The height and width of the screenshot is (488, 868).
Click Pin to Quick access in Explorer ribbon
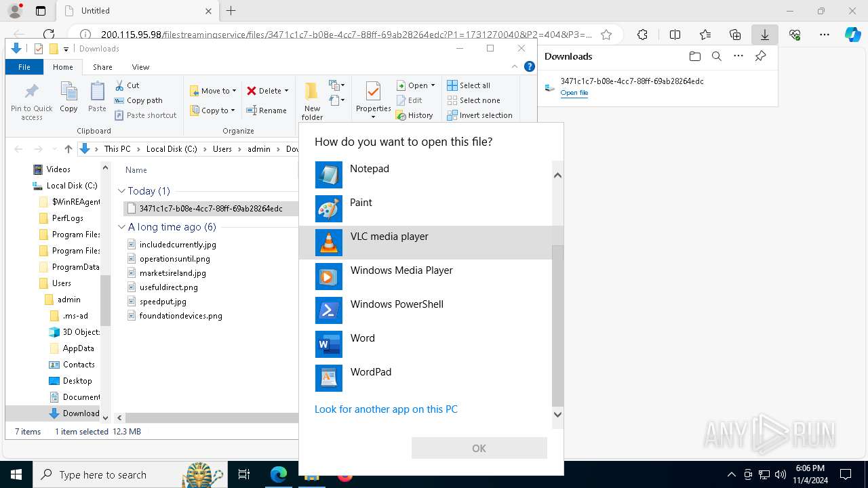coord(31,101)
